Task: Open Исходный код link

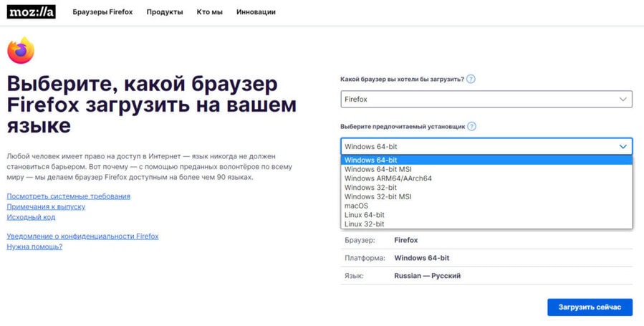Action: coord(32,217)
